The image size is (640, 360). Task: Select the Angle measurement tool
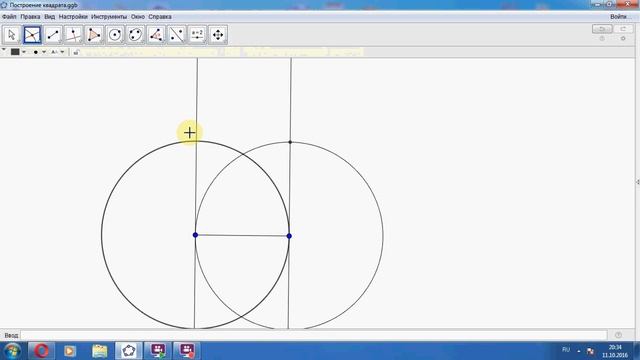click(156, 35)
